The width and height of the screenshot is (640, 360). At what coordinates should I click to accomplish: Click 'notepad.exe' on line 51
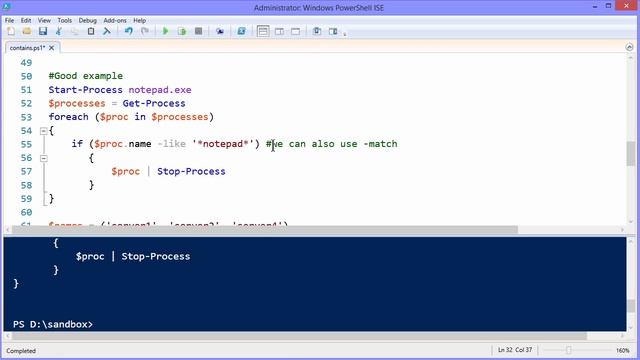(x=160, y=90)
